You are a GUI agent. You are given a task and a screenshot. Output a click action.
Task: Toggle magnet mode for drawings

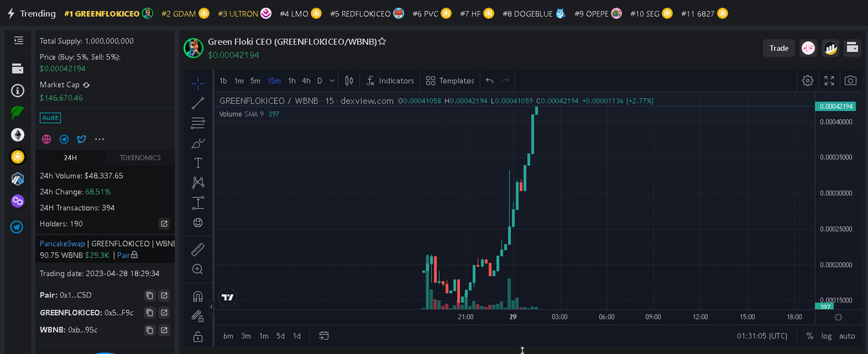(197, 296)
